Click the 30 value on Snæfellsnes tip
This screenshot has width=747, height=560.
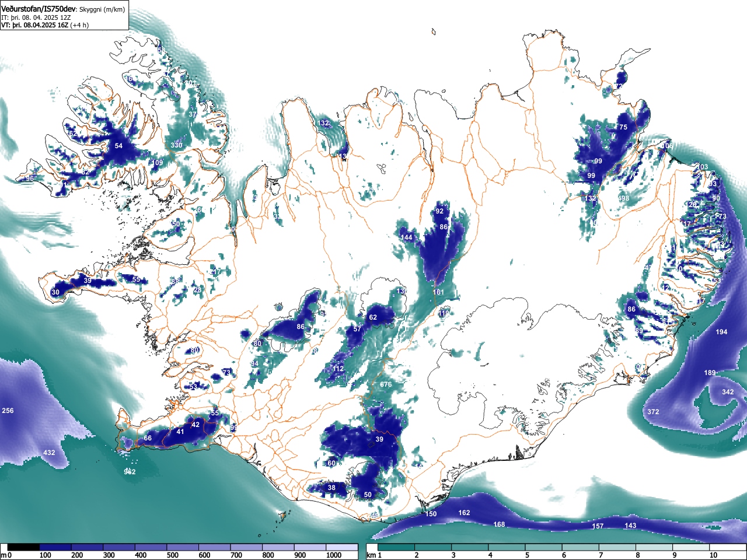coord(55,292)
